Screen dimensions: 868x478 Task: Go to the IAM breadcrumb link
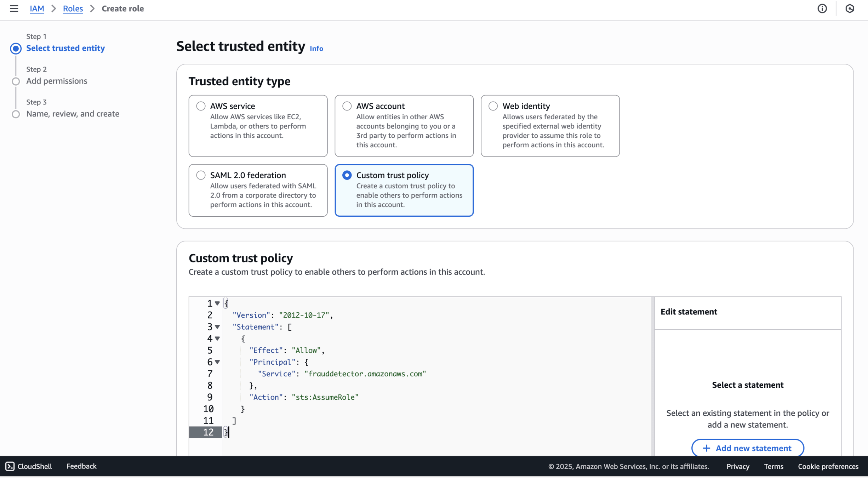pyautogui.click(x=37, y=8)
